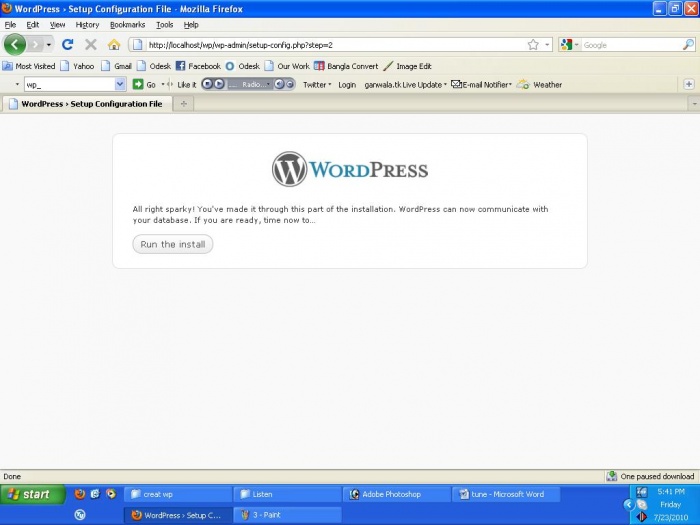The height and width of the screenshot is (525, 700).
Task: Click the toolbar search field containing wp_
Action: (x=70, y=84)
